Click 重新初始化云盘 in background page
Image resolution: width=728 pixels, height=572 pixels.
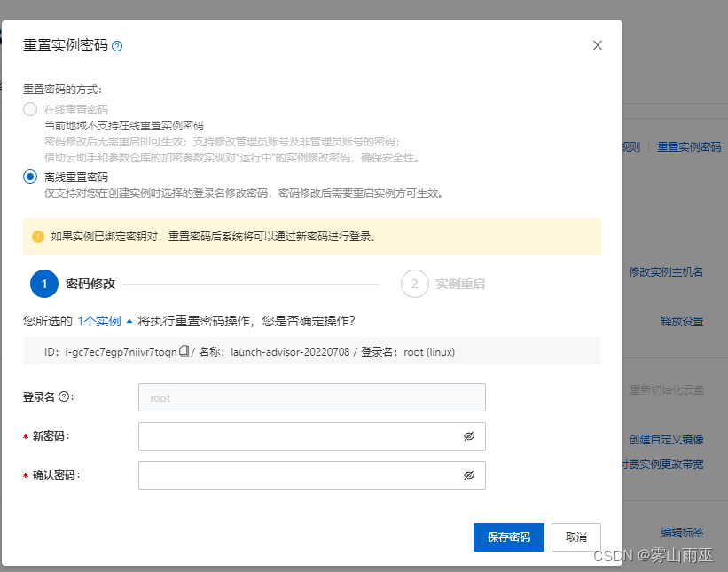[x=667, y=390]
